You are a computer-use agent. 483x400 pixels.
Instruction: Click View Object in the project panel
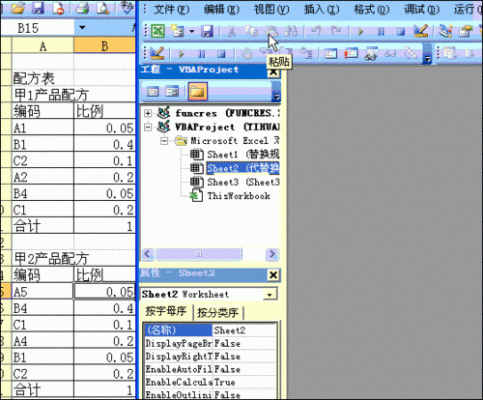point(172,91)
